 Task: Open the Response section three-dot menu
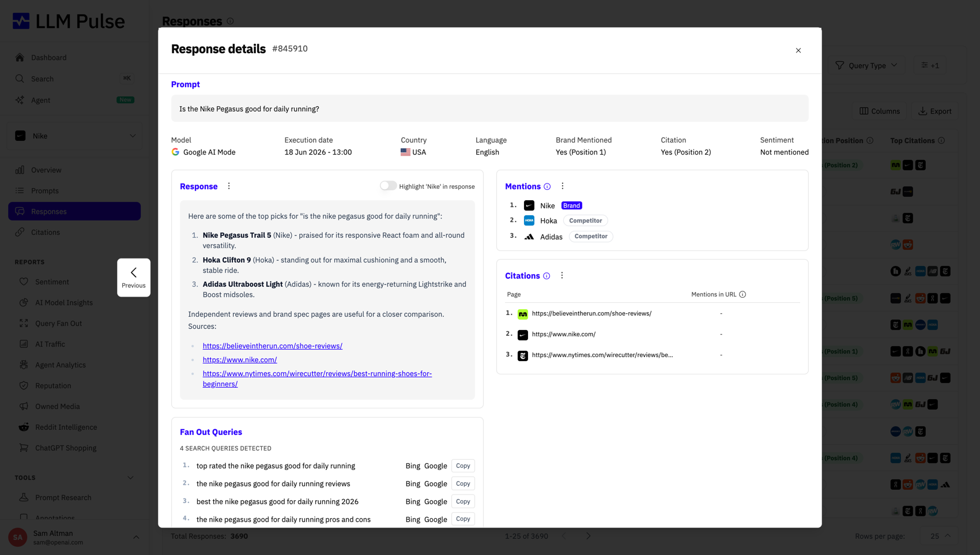[x=229, y=186]
